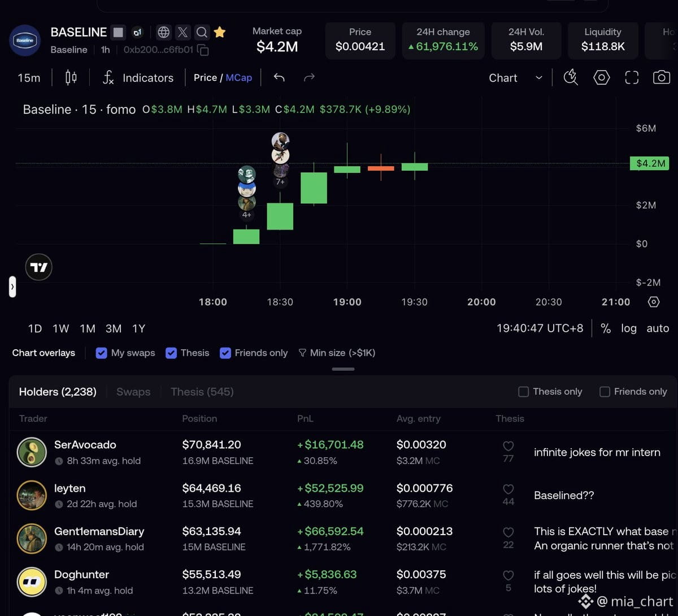Screen dimensions: 678x616
Task: Click the panel resize handle under overlays
Action: click(x=344, y=369)
